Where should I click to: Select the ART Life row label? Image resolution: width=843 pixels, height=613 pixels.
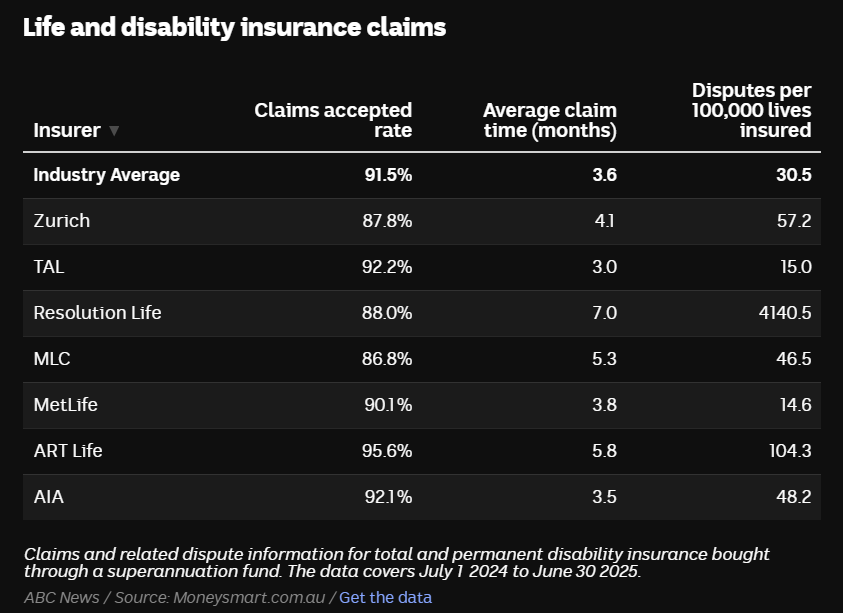pos(68,451)
